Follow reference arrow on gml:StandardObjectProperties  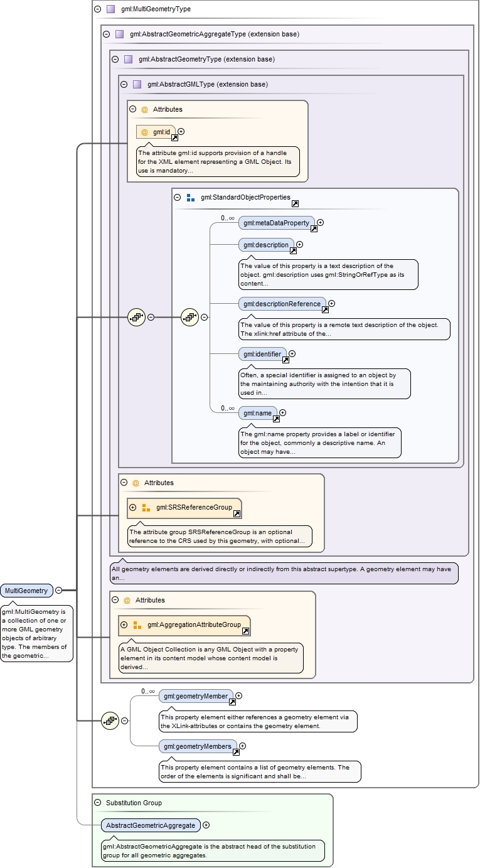[295, 203]
